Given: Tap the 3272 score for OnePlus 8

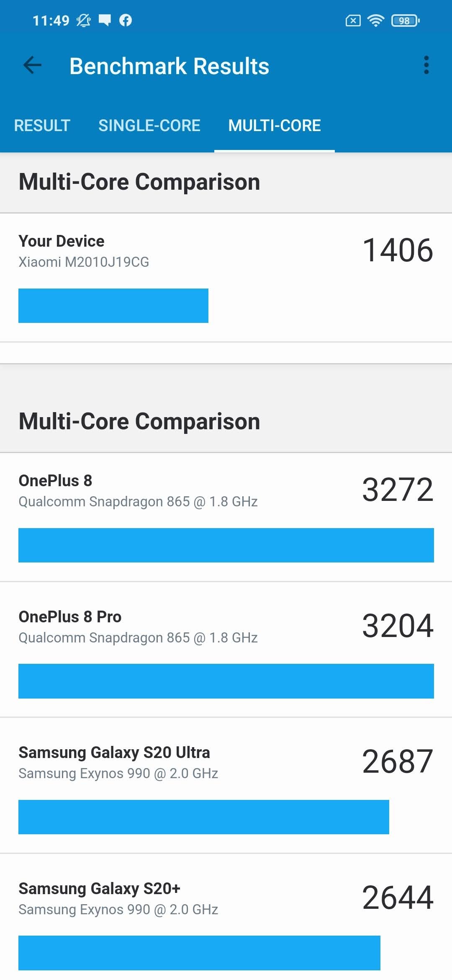Looking at the screenshot, I should (398, 490).
